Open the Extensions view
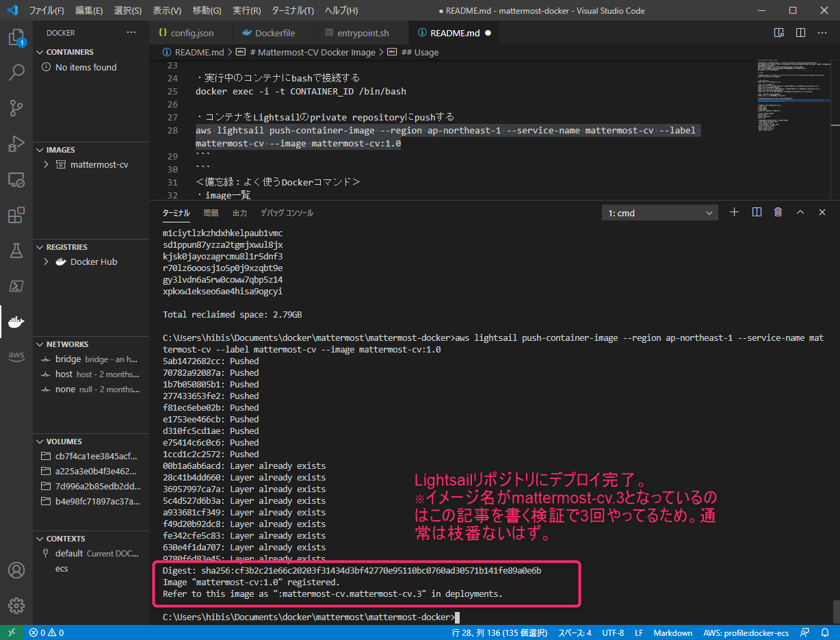The width and height of the screenshot is (840, 640). 16,216
